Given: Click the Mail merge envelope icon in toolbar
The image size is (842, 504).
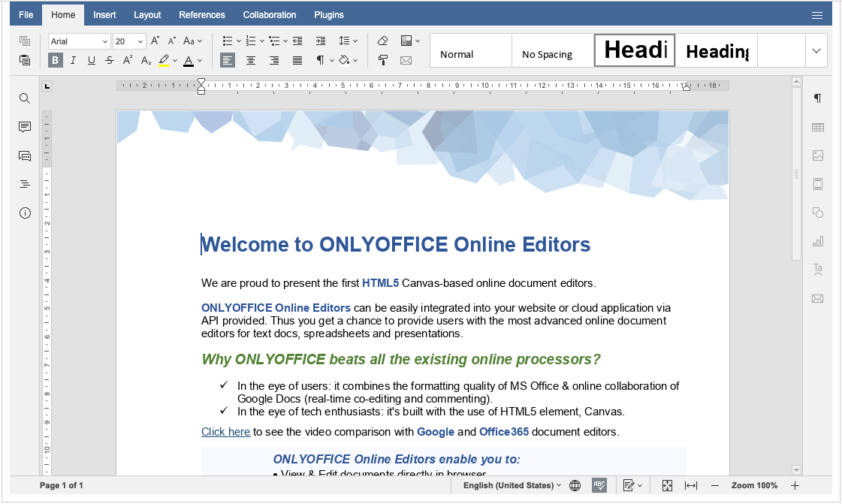Looking at the screenshot, I should (406, 60).
